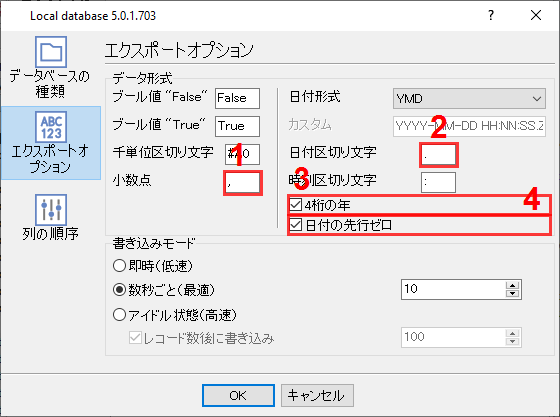Decrease the record count value 100
Image resolution: width=560 pixels, height=417 pixels.
512,342
